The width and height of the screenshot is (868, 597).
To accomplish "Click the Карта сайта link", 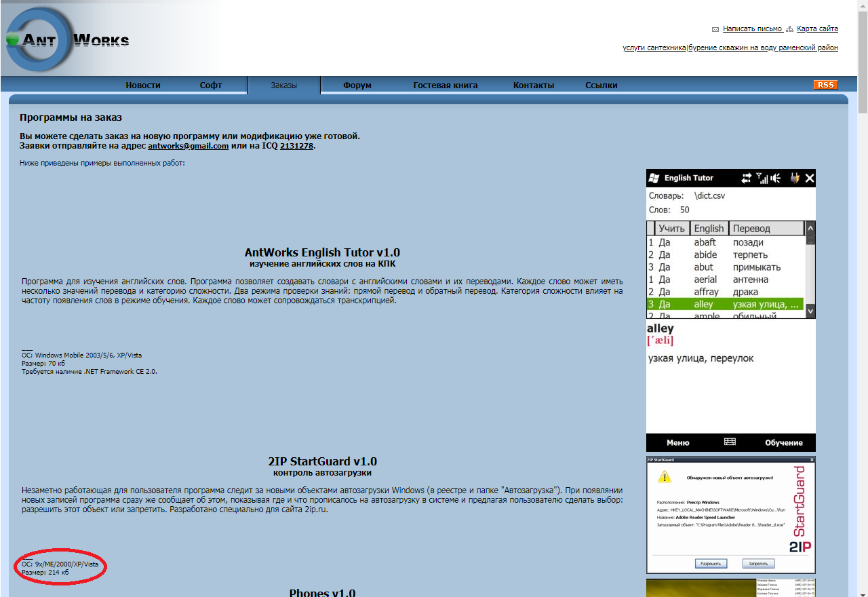I will coord(817,29).
